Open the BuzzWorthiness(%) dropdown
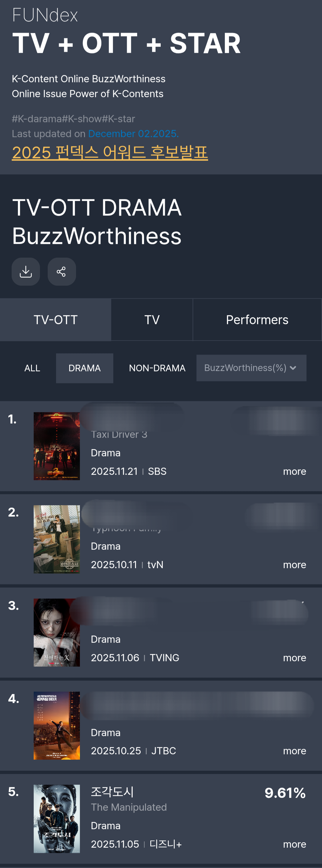Viewport: 322px width, 868px height. (251, 368)
